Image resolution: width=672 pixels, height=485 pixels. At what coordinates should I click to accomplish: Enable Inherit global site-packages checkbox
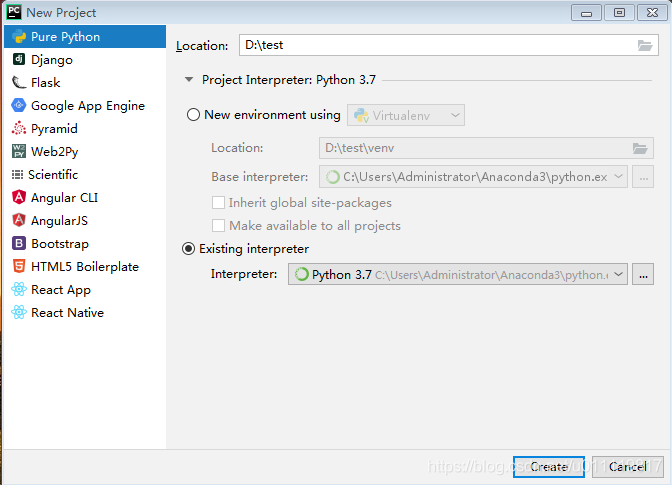pyautogui.click(x=219, y=202)
